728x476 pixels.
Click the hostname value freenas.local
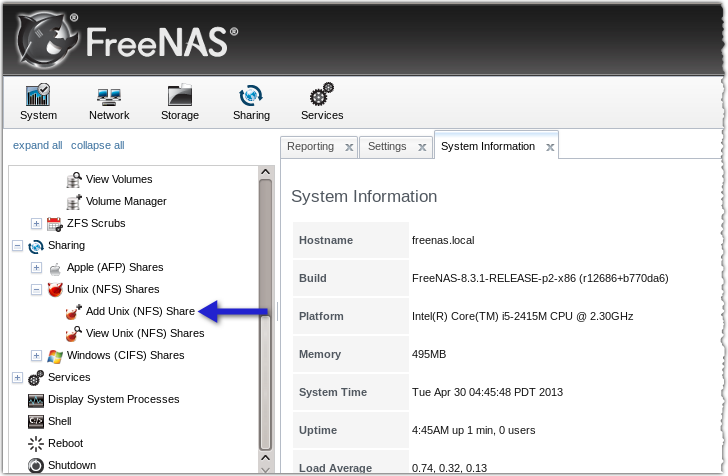443,241
